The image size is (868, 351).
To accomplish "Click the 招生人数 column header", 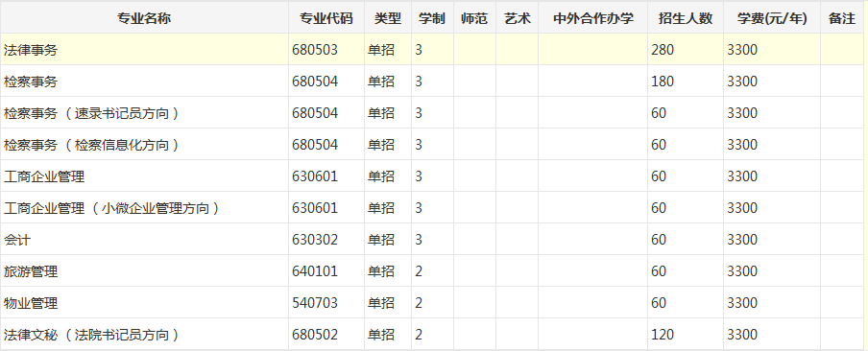I will (x=686, y=18).
